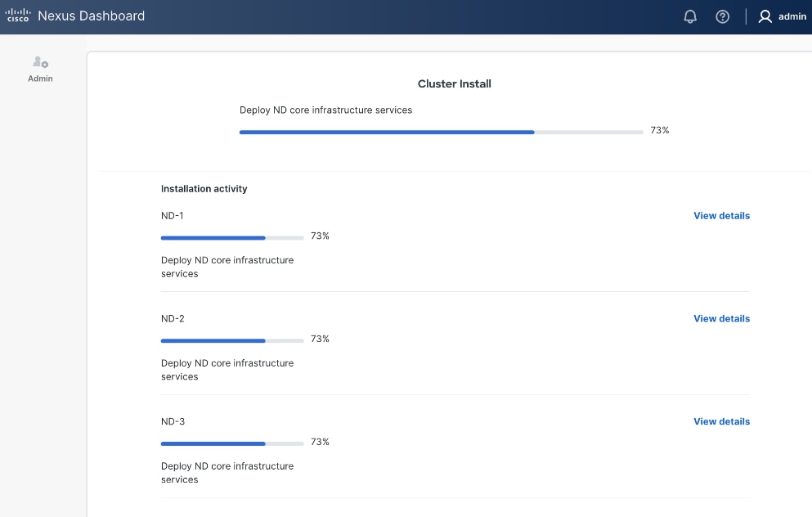Image resolution: width=812 pixels, height=517 pixels.
Task: Click the 73% label beside ND-1 progress
Action: coord(319,236)
